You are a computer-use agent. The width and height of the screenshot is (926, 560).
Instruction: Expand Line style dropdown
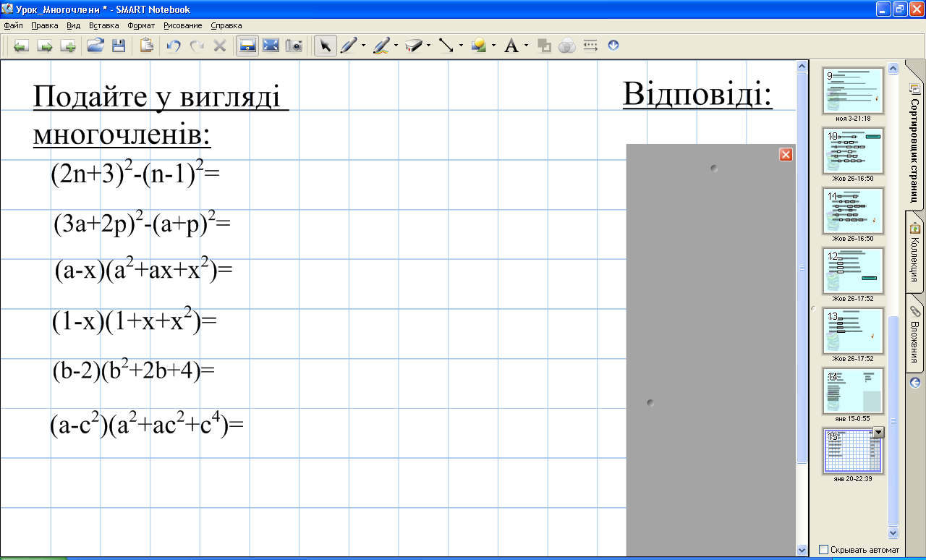[x=461, y=46]
